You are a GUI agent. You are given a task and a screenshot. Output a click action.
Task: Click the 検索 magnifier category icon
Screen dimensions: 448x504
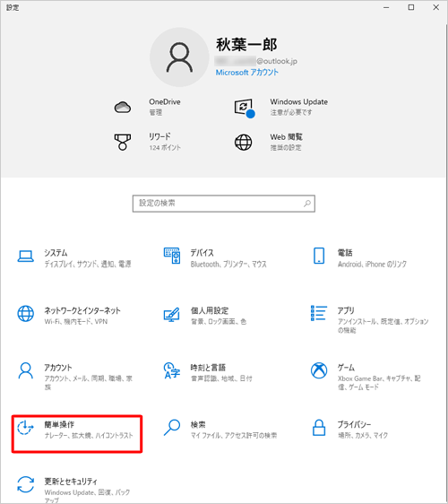[x=172, y=428]
